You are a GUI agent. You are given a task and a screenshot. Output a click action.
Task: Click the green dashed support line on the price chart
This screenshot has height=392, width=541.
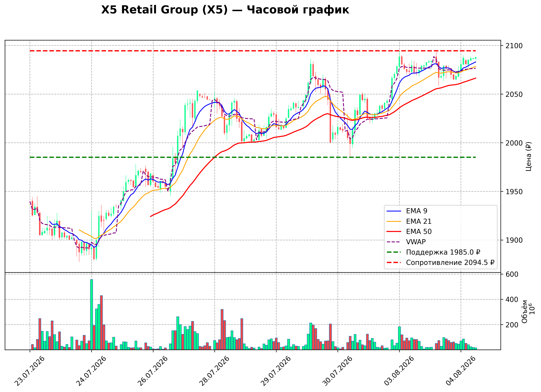pos(253,157)
